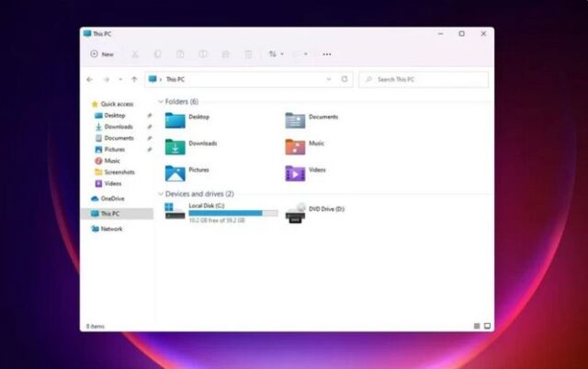Refresh the This PC view

click(x=345, y=79)
